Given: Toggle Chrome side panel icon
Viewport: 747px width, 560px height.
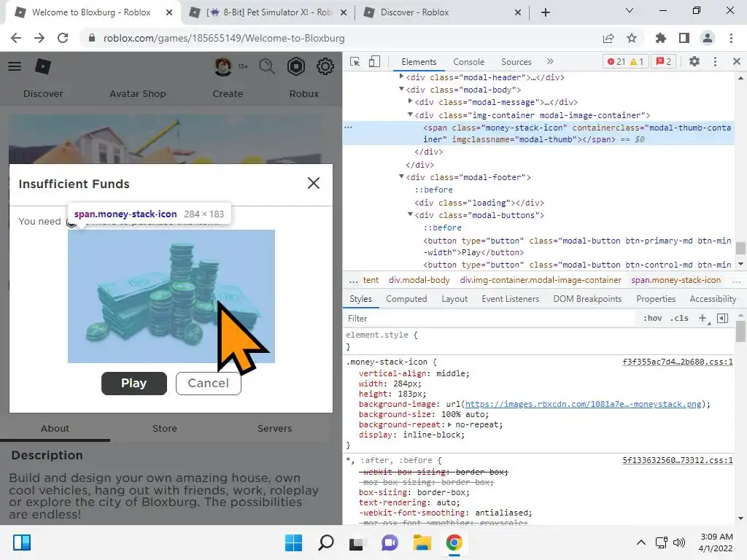Looking at the screenshot, I should point(684,38).
